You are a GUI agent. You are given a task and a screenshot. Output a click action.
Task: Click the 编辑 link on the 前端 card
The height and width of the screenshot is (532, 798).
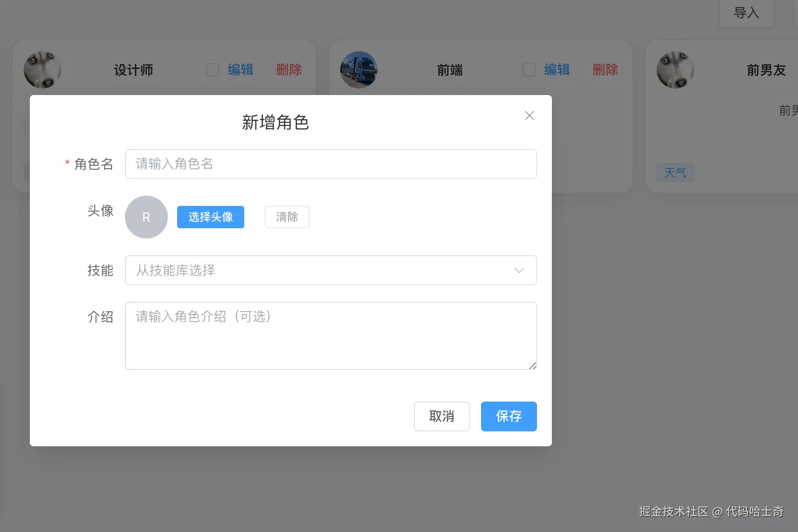pyautogui.click(x=557, y=69)
